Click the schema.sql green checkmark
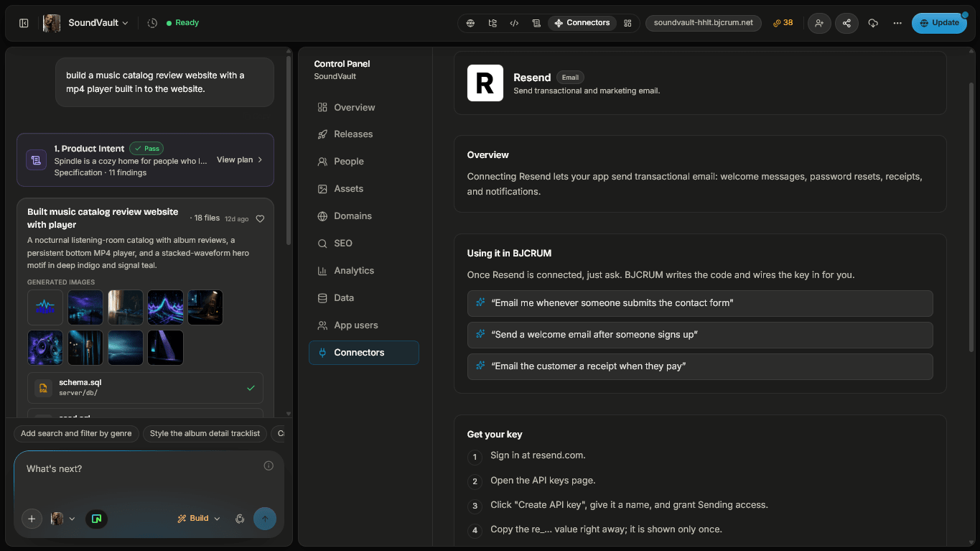This screenshot has height=551, width=980. pos(251,388)
